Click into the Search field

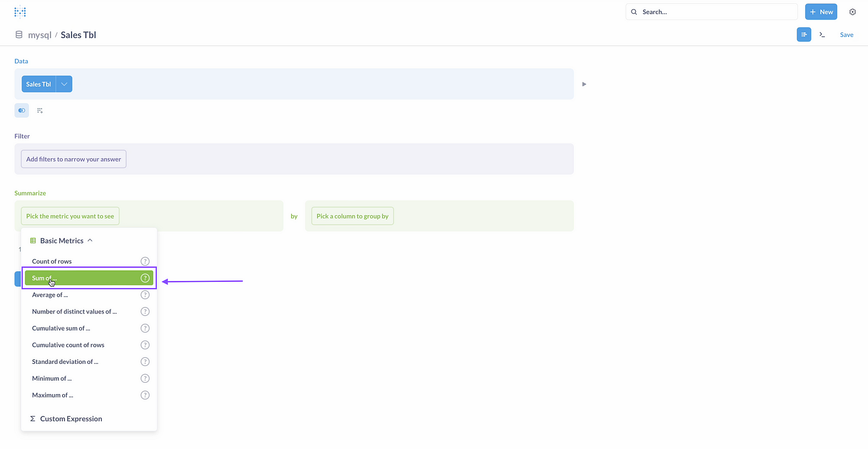coord(716,12)
